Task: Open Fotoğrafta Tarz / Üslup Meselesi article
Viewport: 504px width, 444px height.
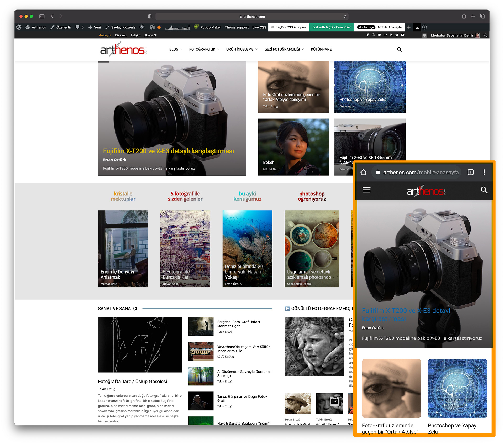Action: point(133,381)
